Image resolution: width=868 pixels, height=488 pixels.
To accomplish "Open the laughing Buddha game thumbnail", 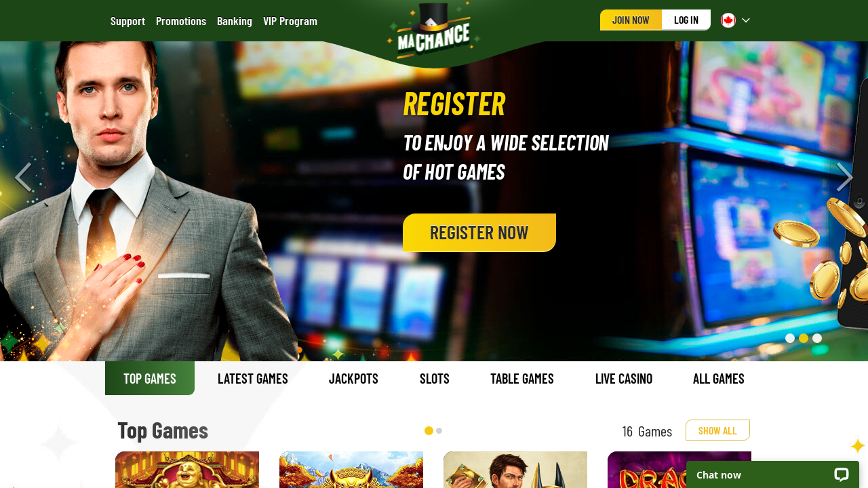I will point(187,470).
